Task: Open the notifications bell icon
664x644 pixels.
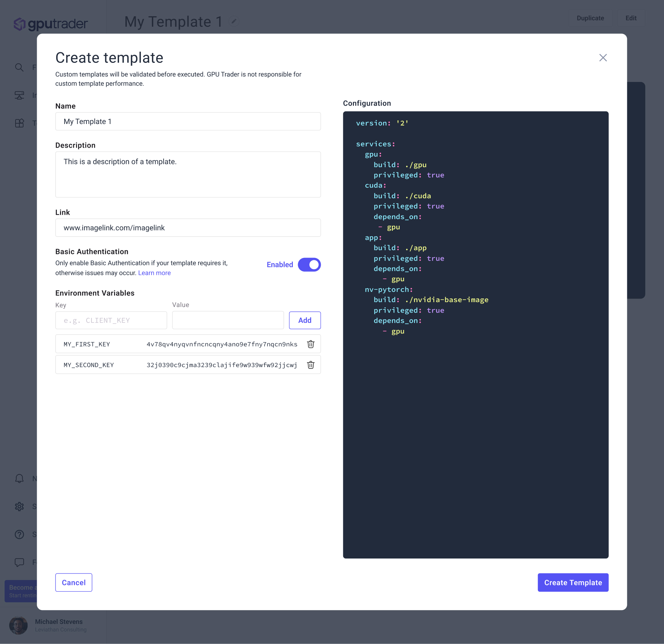Action: click(19, 479)
